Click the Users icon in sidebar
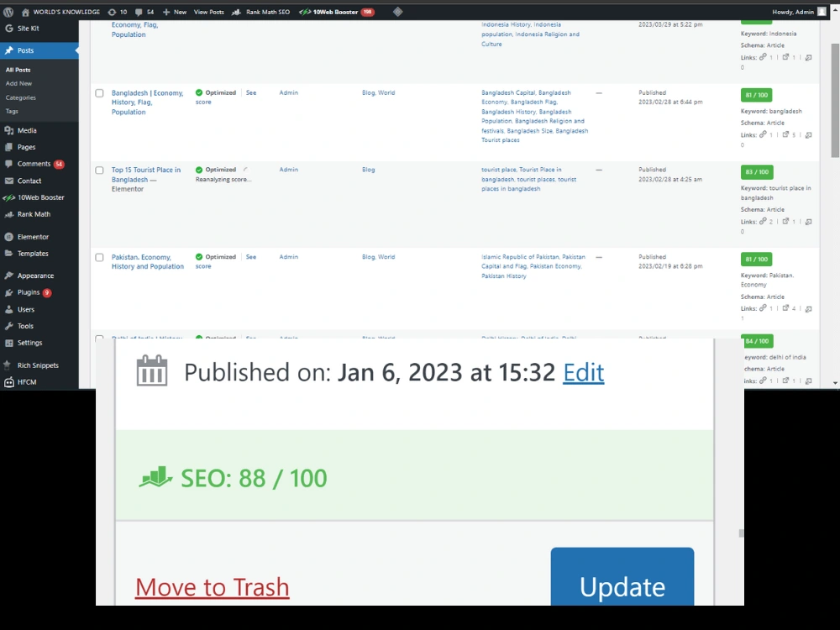Image resolution: width=840 pixels, height=630 pixels. (x=9, y=310)
